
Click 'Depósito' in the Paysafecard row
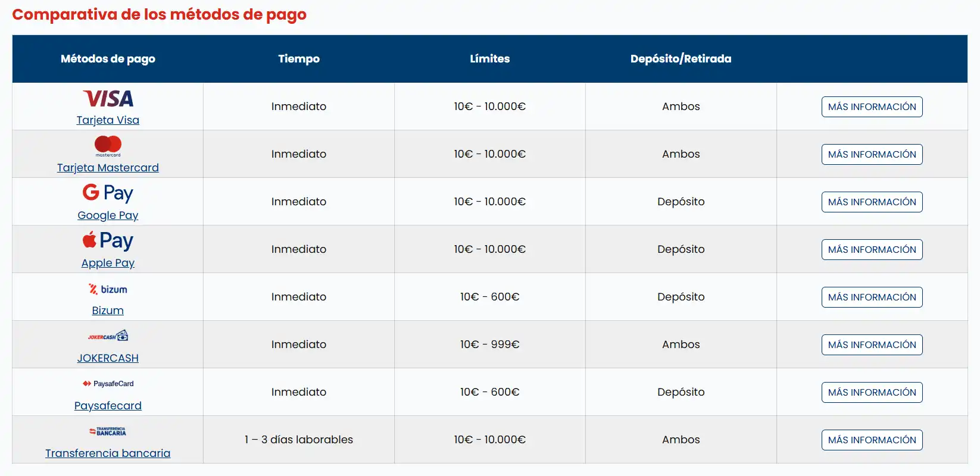[681, 392]
